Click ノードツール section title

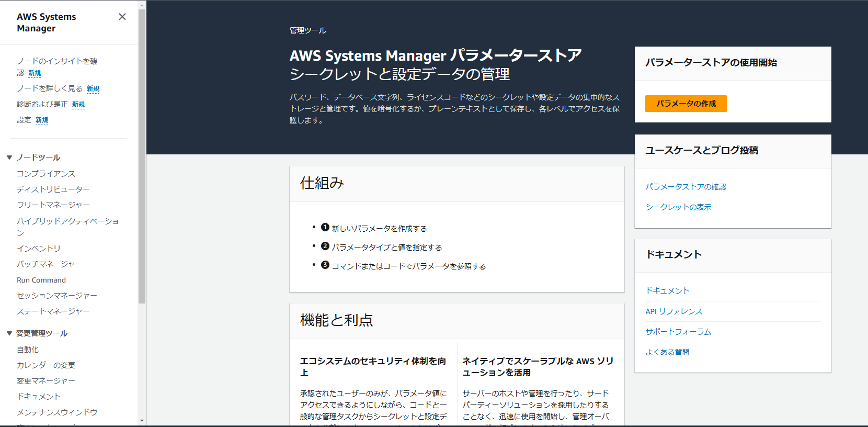[38, 158]
